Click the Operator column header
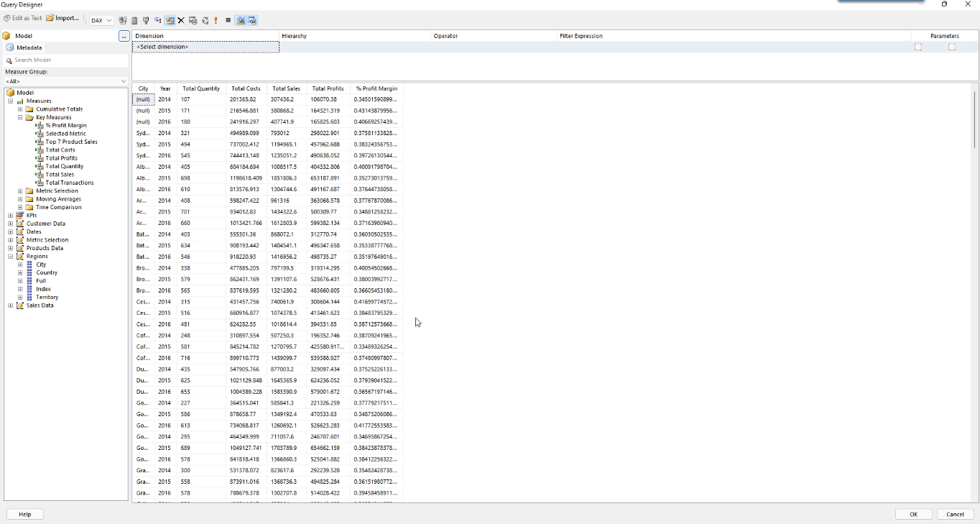 click(x=494, y=36)
